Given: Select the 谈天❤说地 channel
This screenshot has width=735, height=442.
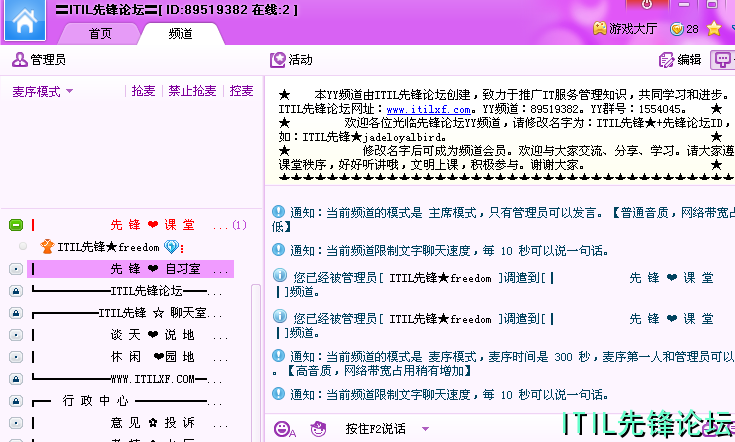Looking at the screenshot, I should coord(152,335).
